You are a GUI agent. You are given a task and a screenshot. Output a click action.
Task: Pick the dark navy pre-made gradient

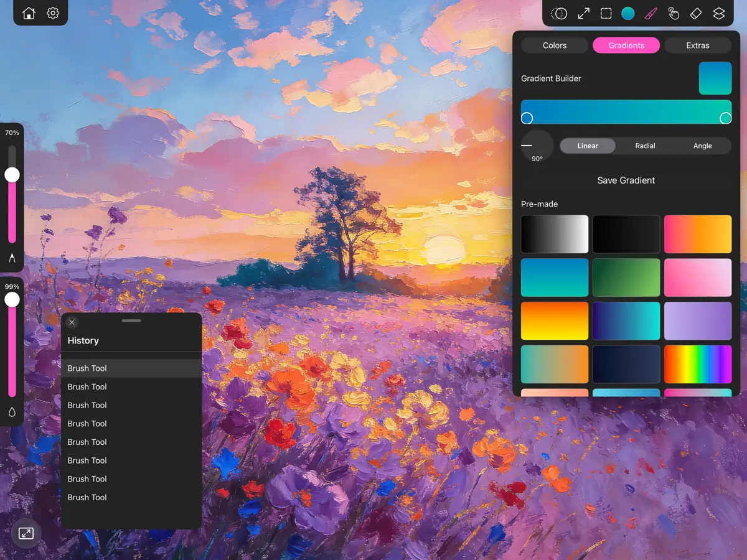pos(626,365)
